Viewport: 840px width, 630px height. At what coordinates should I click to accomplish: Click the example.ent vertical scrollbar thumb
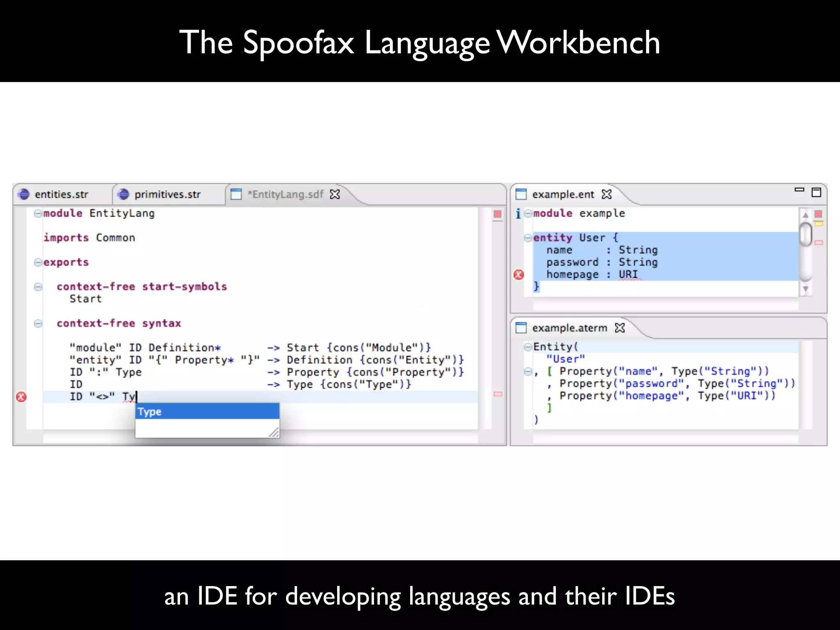tap(806, 234)
